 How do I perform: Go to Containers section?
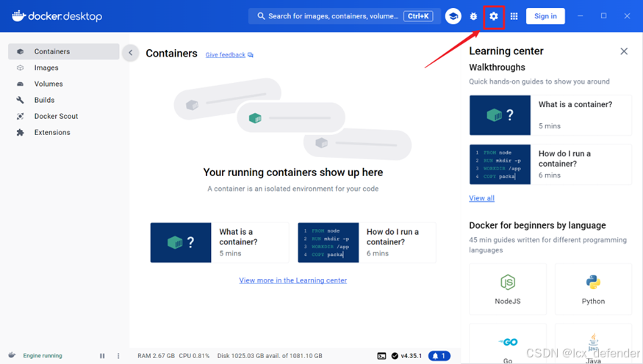(63, 51)
